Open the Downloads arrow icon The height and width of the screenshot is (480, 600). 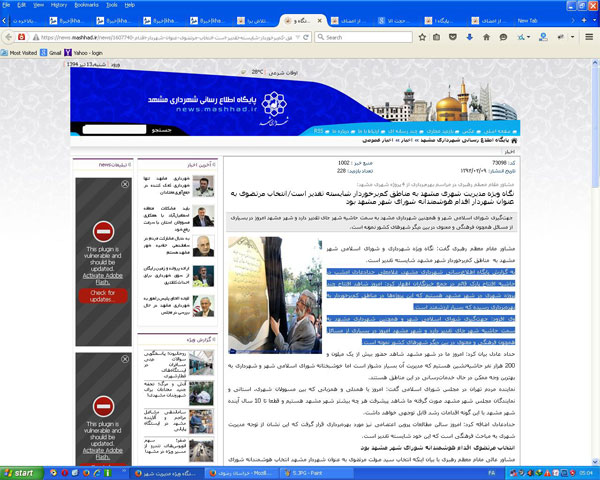point(470,37)
